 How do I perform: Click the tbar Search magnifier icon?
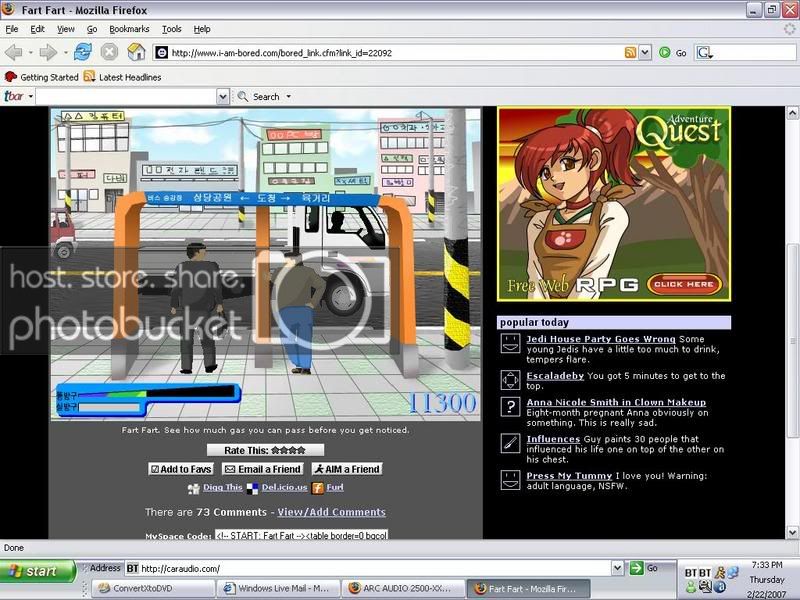pyautogui.click(x=243, y=96)
